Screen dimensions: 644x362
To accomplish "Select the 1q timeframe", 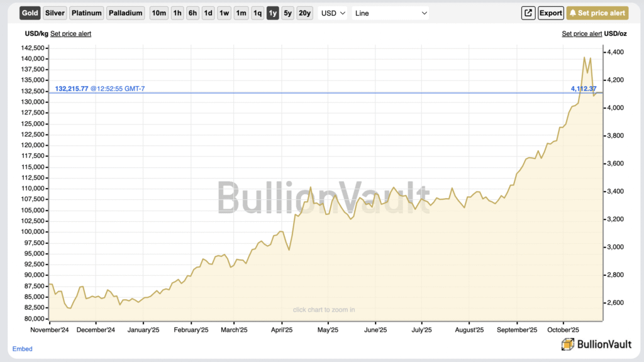I will click(257, 13).
